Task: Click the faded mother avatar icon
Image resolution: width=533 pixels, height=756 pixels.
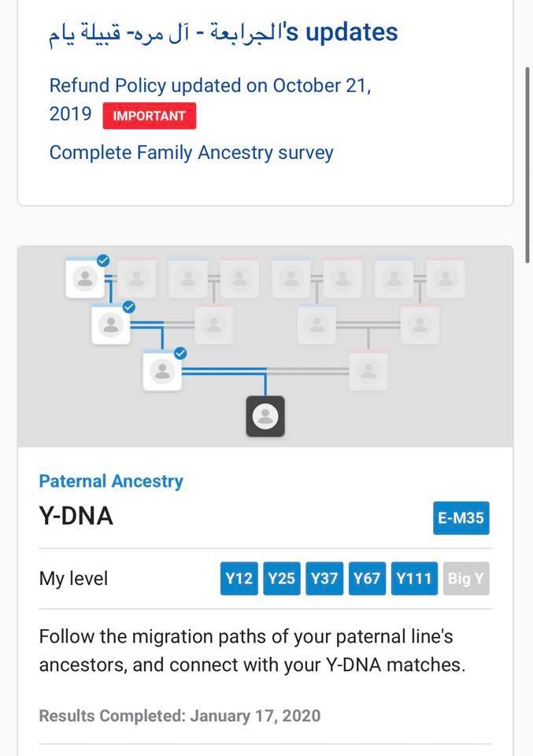Action: click(368, 371)
